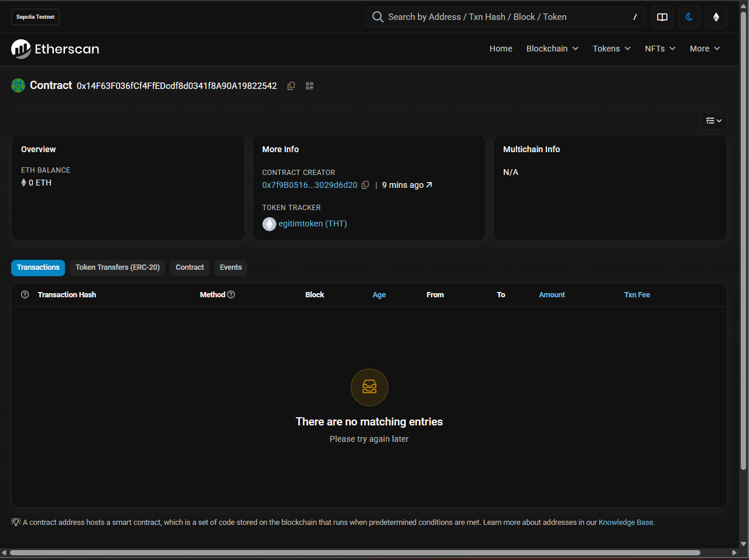The height and width of the screenshot is (560, 749).
Task: Click the 'Block' column header
Action: click(314, 295)
